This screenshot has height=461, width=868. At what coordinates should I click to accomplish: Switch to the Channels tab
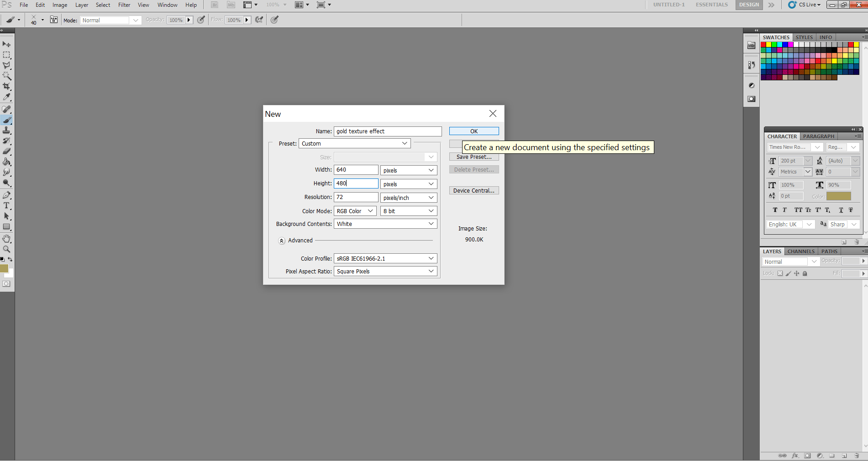tap(800, 251)
